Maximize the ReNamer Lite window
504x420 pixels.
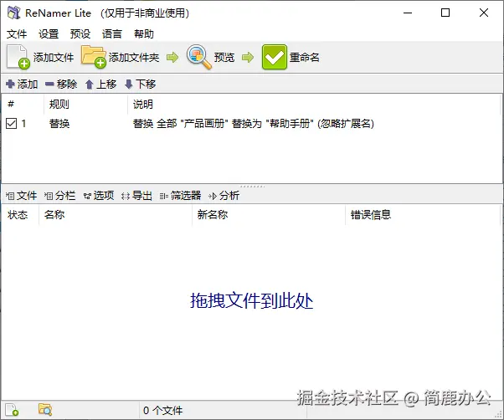tap(445, 13)
